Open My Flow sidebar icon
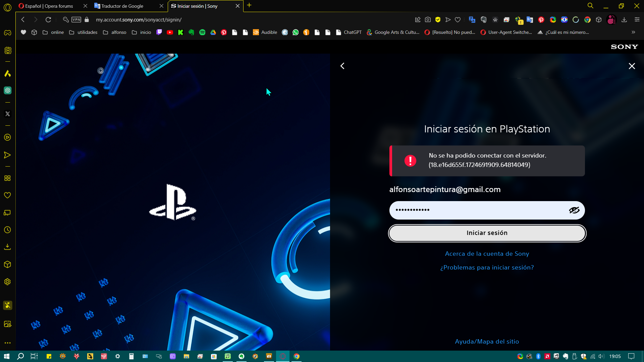This screenshot has width=644, height=362. coord(7,155)
